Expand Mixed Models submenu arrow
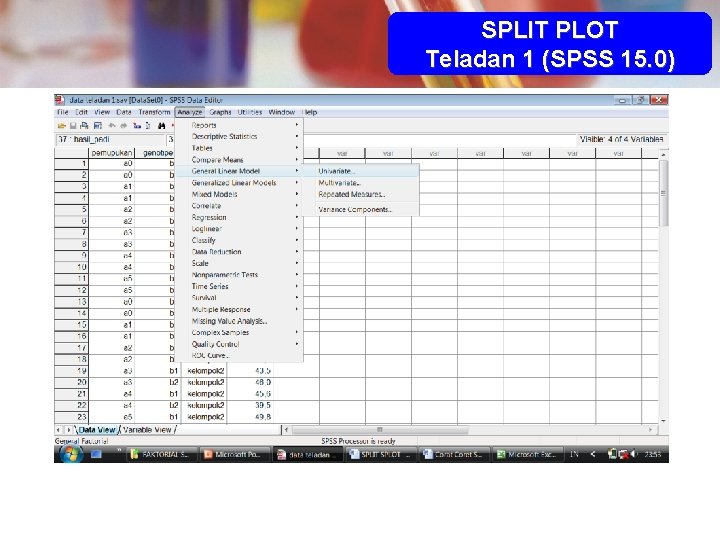Screen dimensions: 720x540 (x=297, y=194)
